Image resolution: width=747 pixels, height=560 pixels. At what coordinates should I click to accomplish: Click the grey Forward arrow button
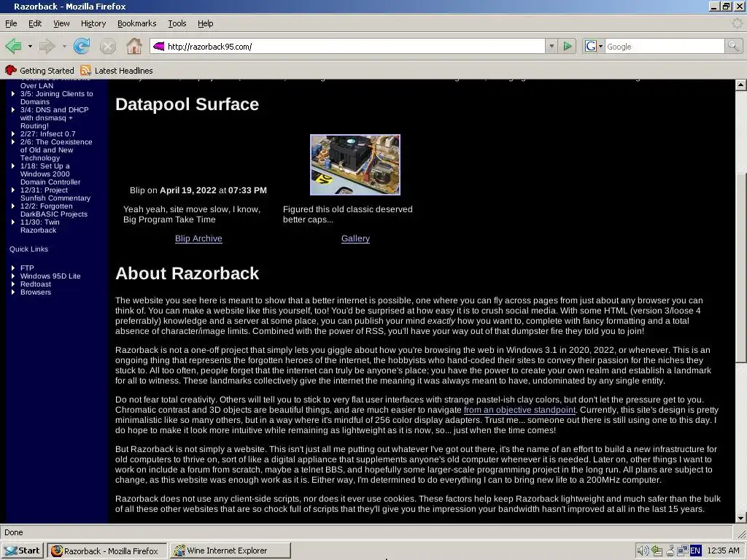coord(47,46)
